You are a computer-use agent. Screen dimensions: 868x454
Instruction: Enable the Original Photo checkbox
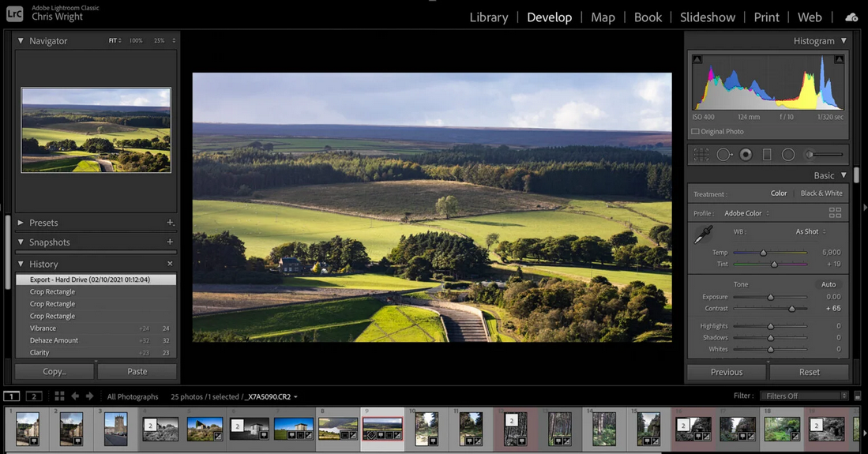coord(695,131)
